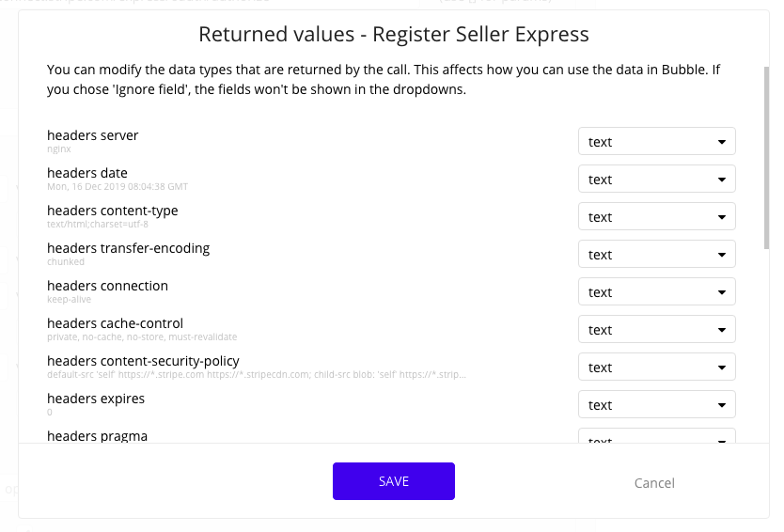This screenshot has height=532, width=784.
Task: Click the headers server dropdown arrow
Action: pyautogui.click(x=722, y=142)
